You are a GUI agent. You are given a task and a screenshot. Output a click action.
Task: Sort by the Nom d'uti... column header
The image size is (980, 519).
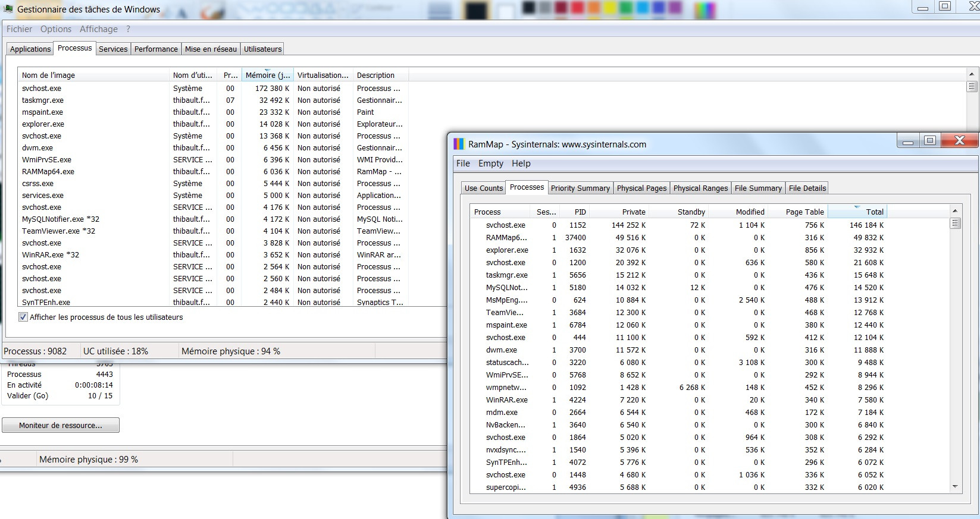[x=193, y=76]
